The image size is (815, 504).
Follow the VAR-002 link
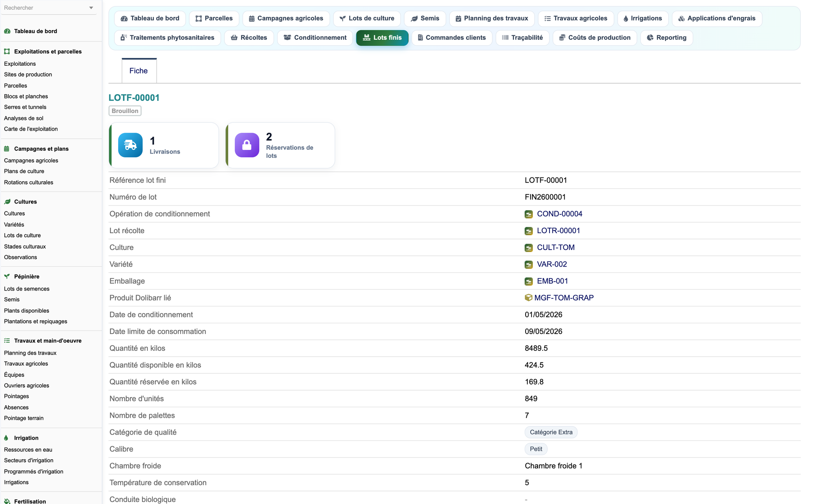552,264
